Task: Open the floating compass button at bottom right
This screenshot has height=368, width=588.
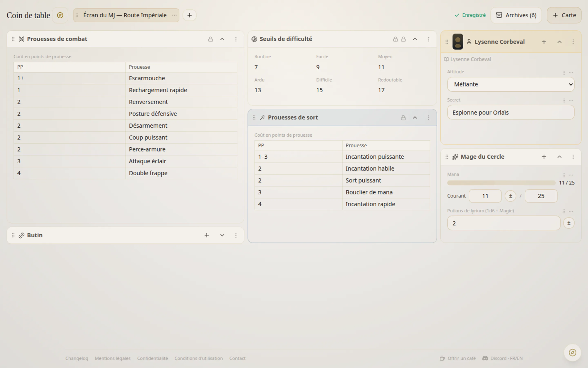Action: [572, 352]
